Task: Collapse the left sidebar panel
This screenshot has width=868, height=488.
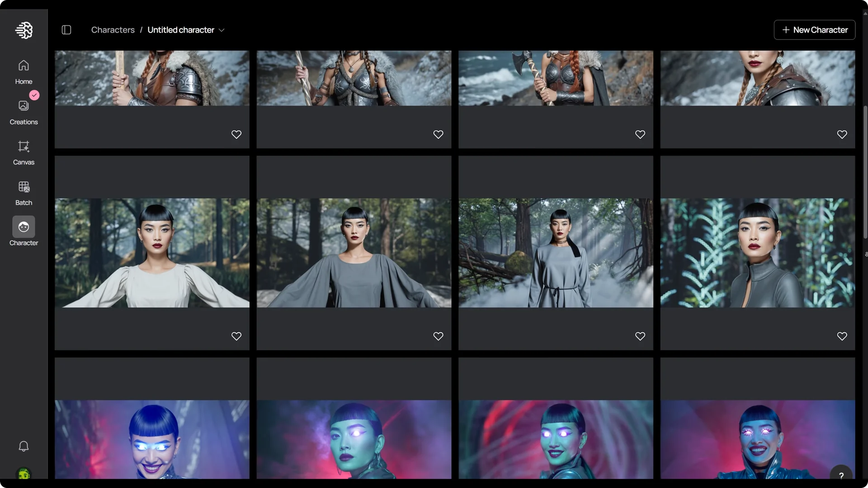Action: 66,29
